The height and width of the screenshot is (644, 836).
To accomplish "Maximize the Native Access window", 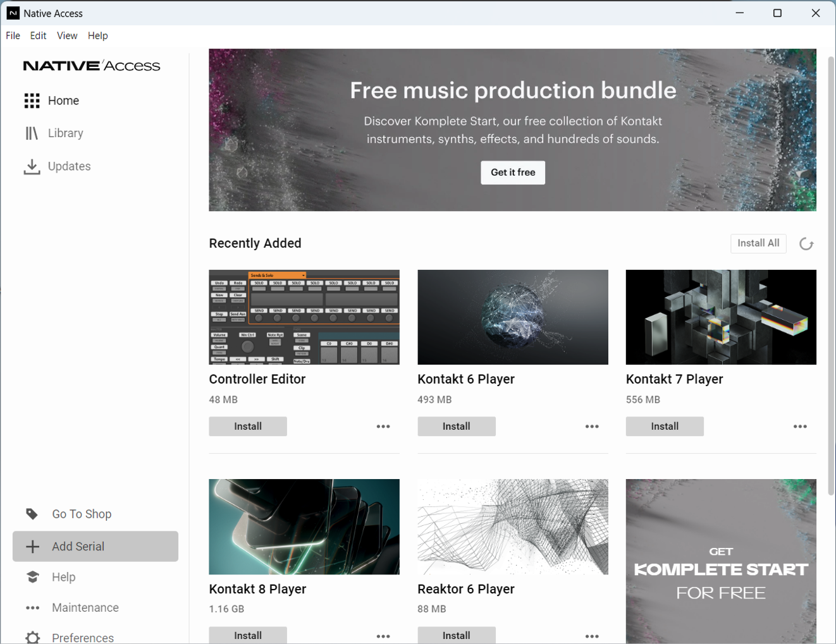I will [x=777, y=13].
